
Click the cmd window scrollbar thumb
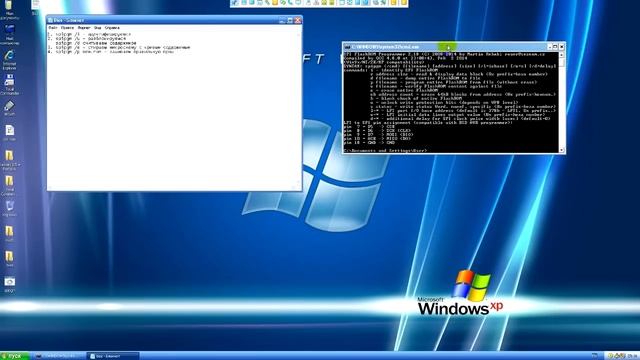pos(562,63)
